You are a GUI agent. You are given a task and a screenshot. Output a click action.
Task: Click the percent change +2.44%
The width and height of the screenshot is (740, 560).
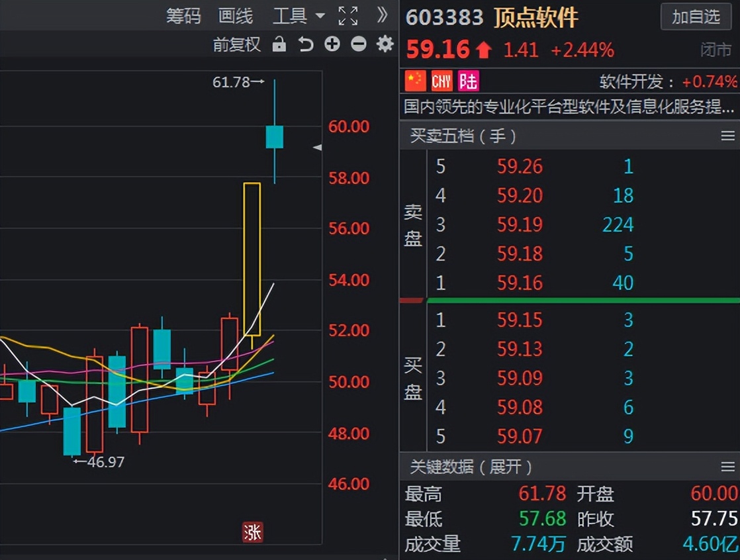point(582,50)
